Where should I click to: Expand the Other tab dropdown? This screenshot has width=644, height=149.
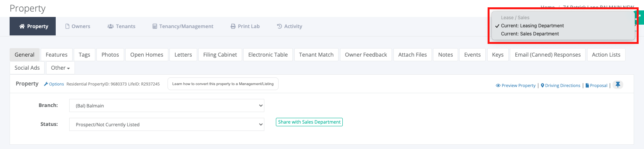click(60, 68)
